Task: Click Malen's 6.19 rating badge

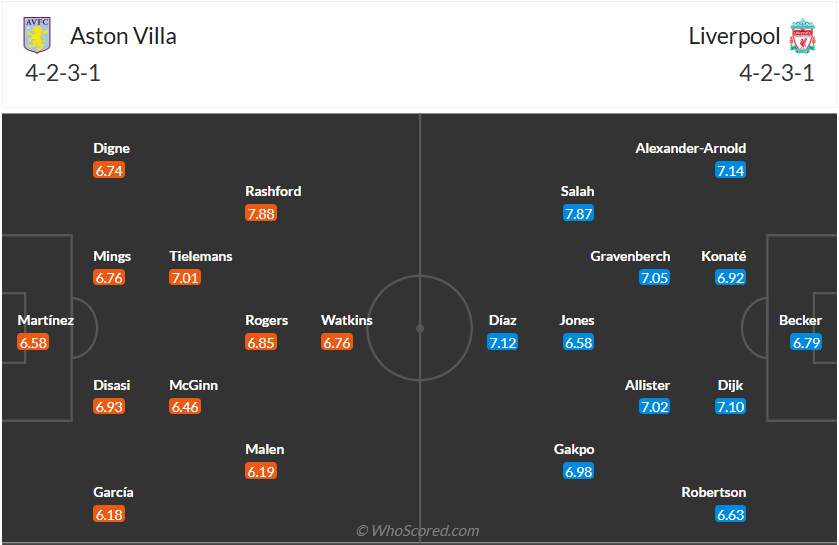Action: pos(260,471)
